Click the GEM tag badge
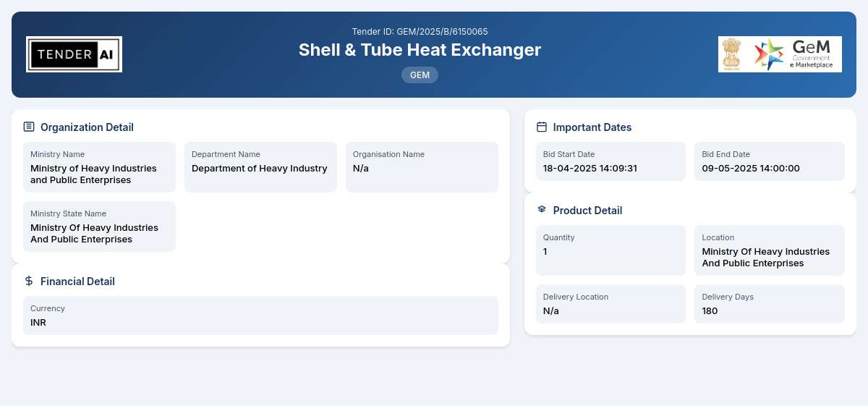 point(420,75)
